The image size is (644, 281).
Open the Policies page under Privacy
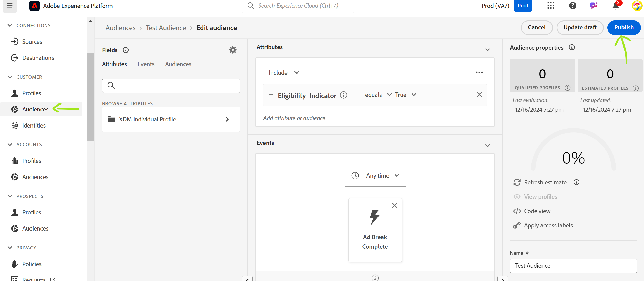[x=31, y=264]
